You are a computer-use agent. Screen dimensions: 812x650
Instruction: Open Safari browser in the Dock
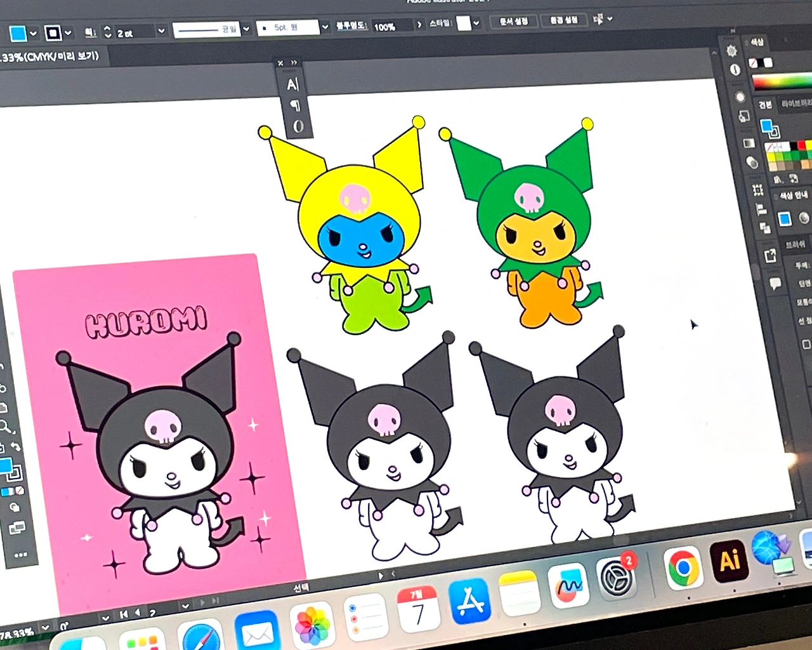[x=200, y=635]
